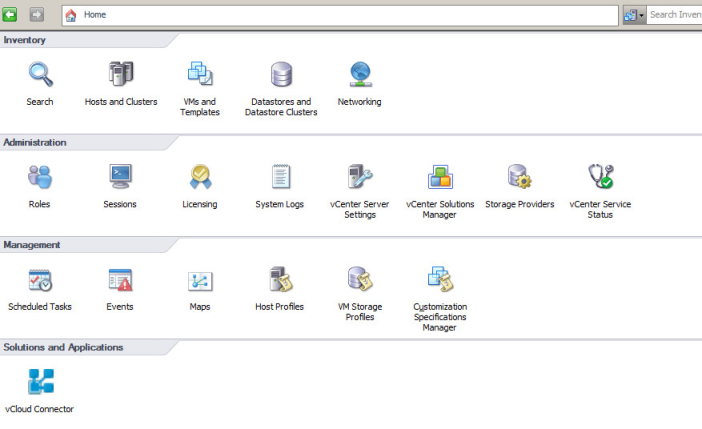Open Host Profiles

[x=280, y=279]
